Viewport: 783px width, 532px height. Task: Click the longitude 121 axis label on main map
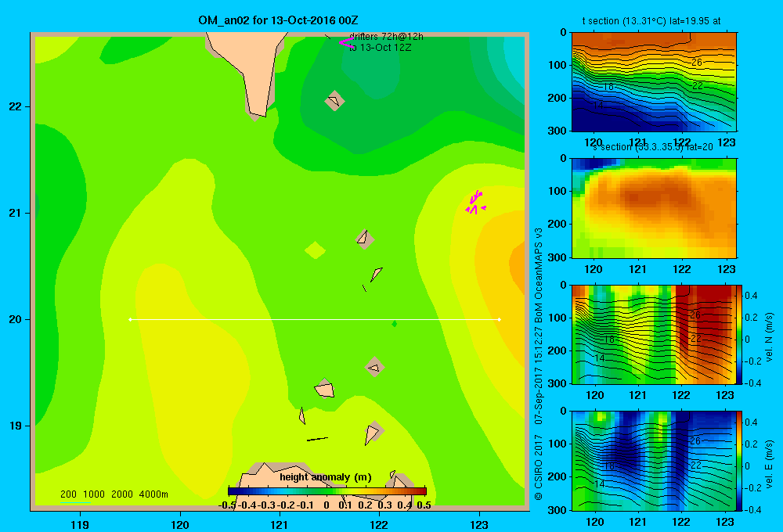[x=280, y=524]
